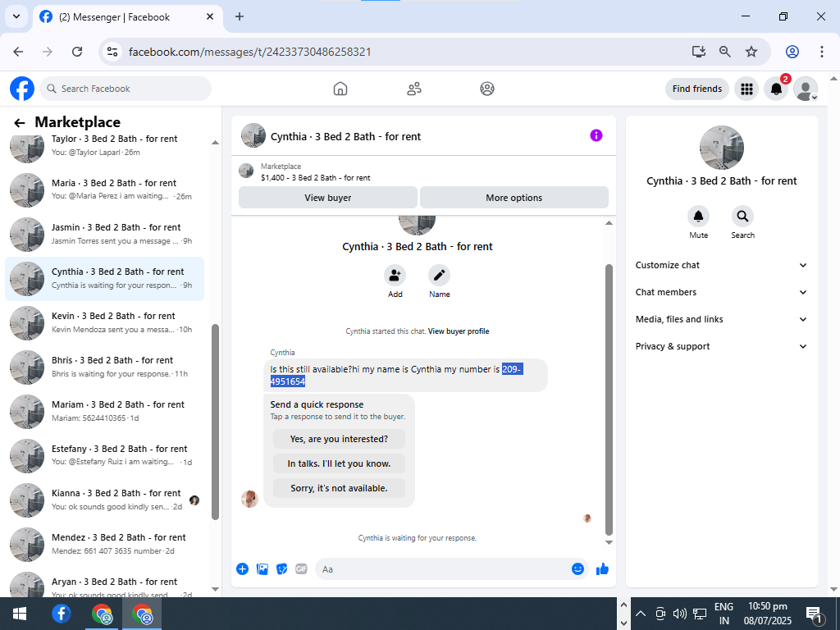
Task: Click the View buyer button
Action: pyautogui.click(x=328, y=198)
